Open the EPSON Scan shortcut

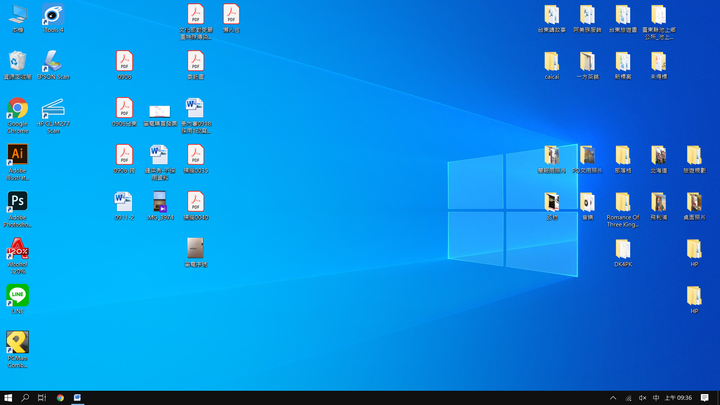[x=53, y=65]
